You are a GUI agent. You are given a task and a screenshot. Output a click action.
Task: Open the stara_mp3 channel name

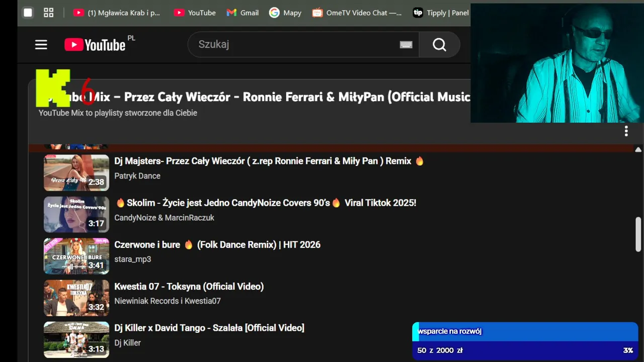[x=132, y=259]
